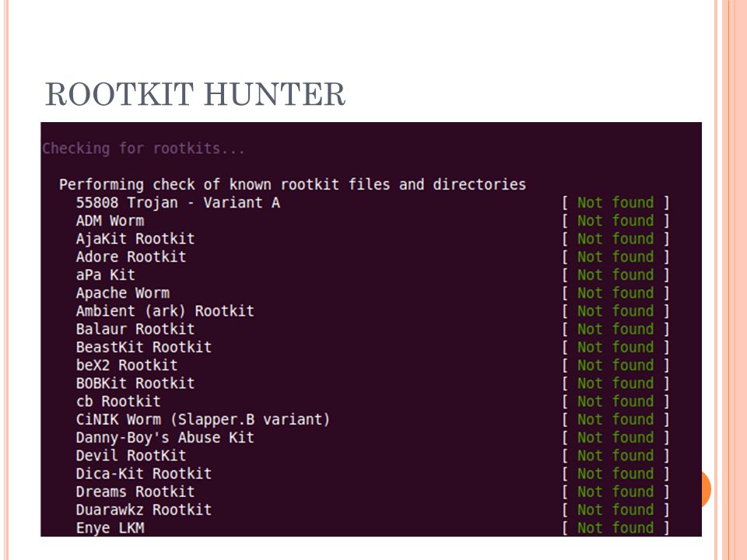
Task: Select 'Ambient (ark) Rootkit' text
Action: click(x=165, y=311)
